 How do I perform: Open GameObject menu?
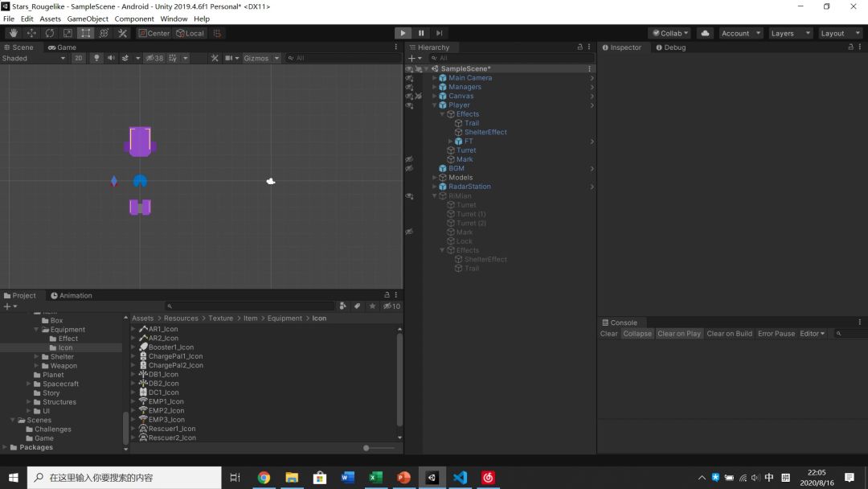tap(88, 18)
